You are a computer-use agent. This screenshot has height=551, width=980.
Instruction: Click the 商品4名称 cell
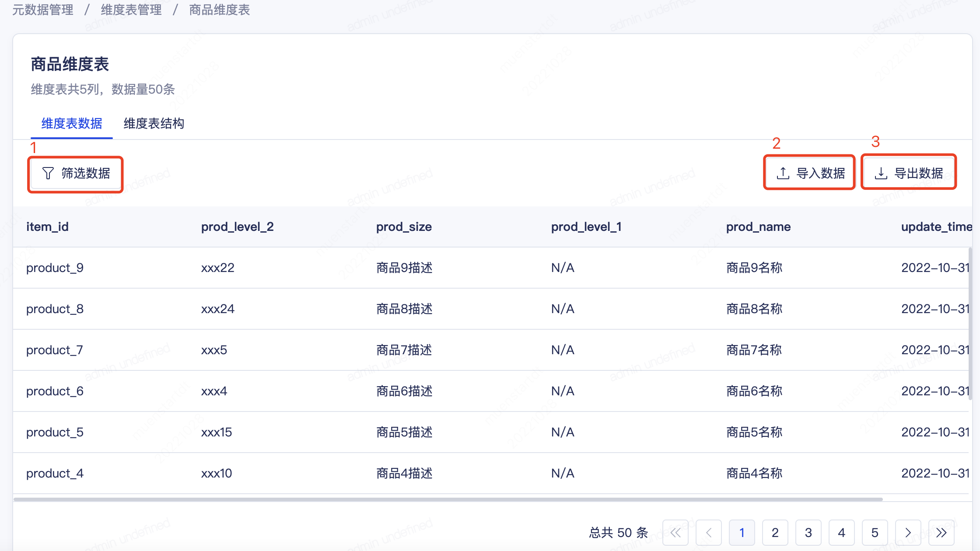pos(754,473)
